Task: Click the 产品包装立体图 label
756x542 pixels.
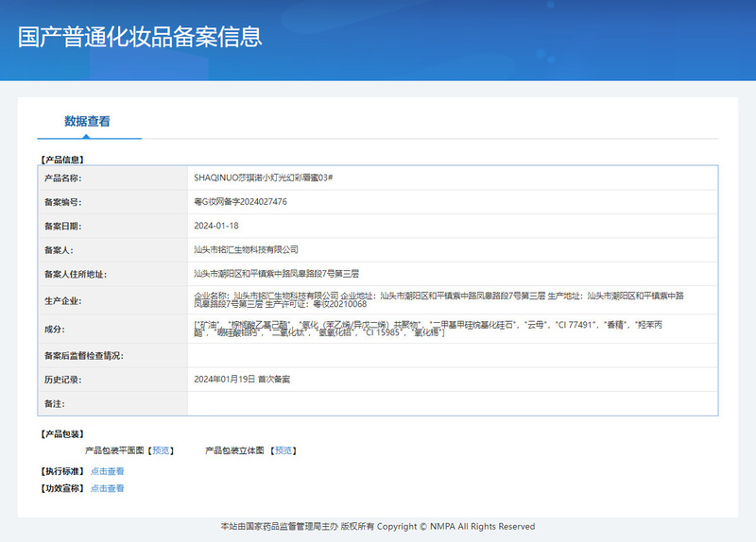Action: [x=234, y=450]
